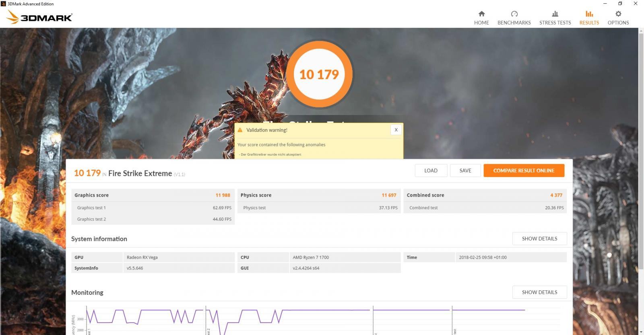Click the Fire Strike Extreme result title
Screen dimensions: 644x335
140,173
